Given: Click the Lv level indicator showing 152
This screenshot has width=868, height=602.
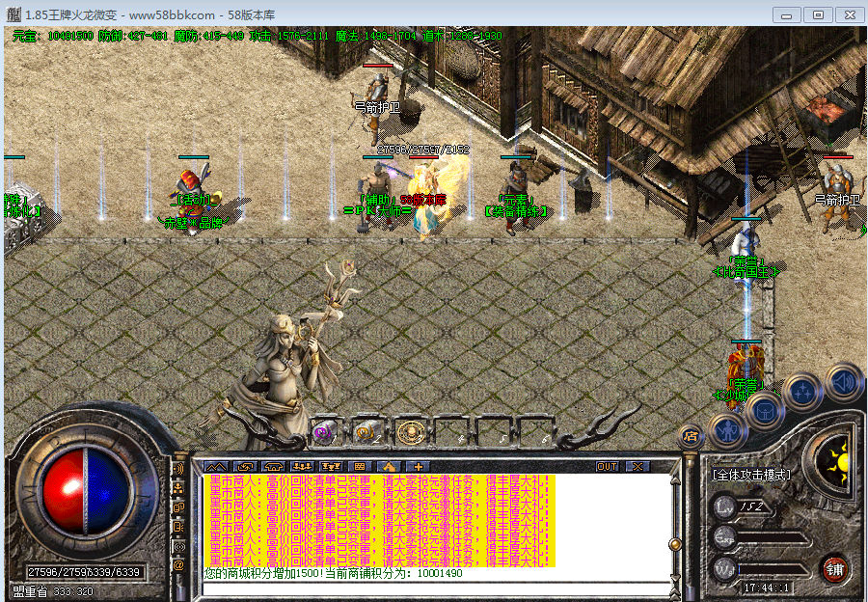Looking at the screenshot, I should tap(745, 506).
